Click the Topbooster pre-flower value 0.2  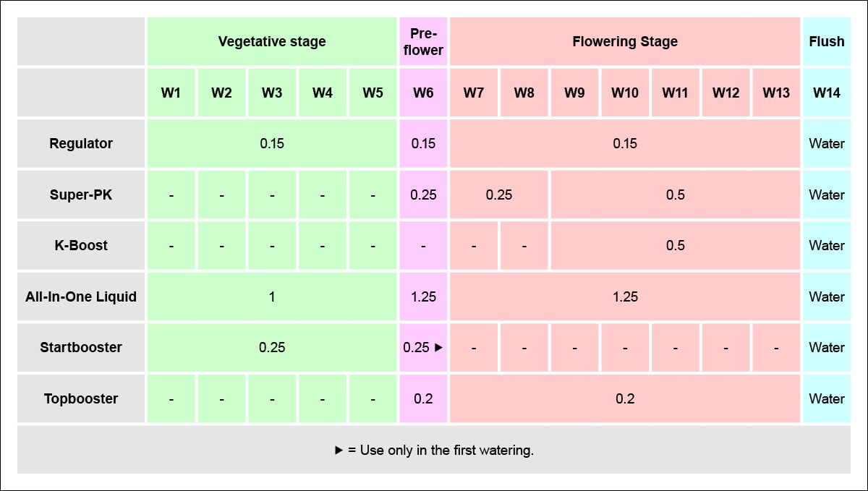coord(423,398)
